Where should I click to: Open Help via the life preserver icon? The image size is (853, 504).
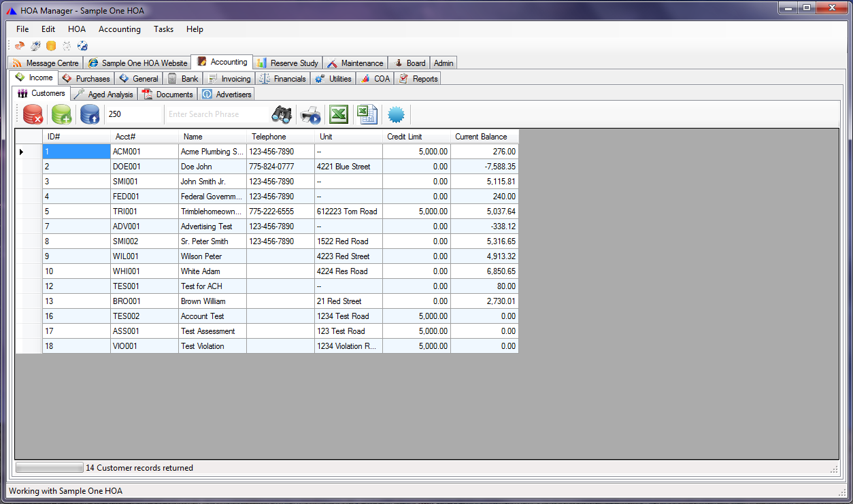(x=83, y=46)
